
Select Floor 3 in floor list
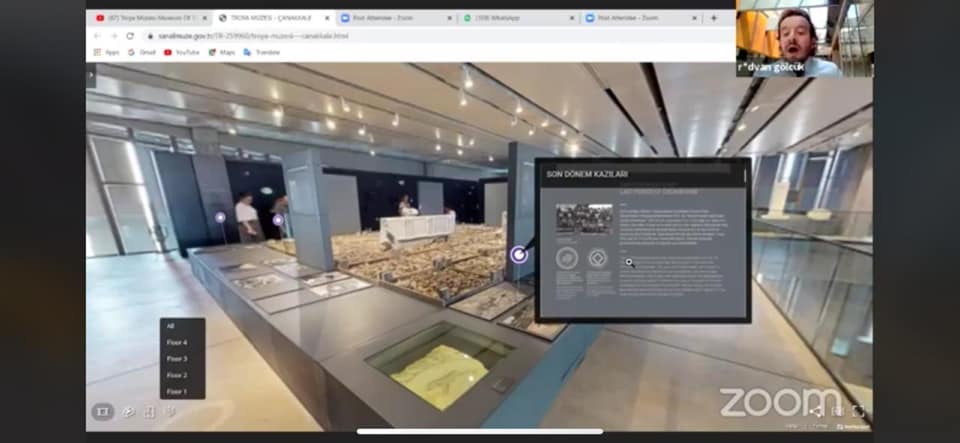(x=177, y=358)
